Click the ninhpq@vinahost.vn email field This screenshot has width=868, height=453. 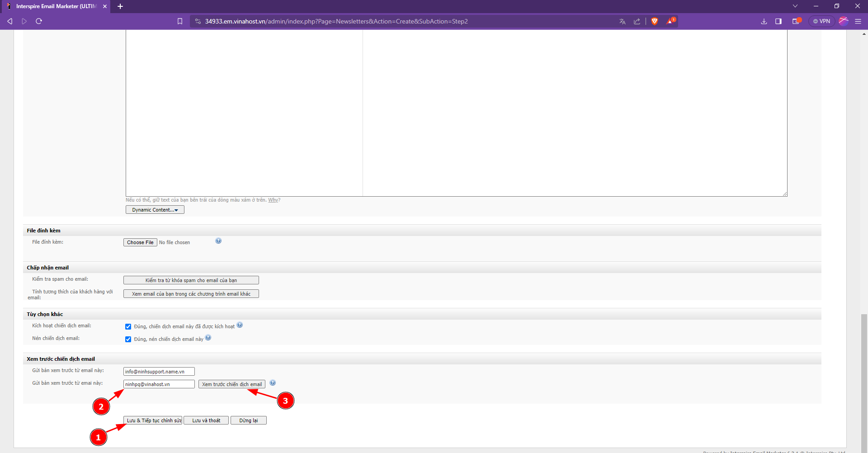pos(159,384)
